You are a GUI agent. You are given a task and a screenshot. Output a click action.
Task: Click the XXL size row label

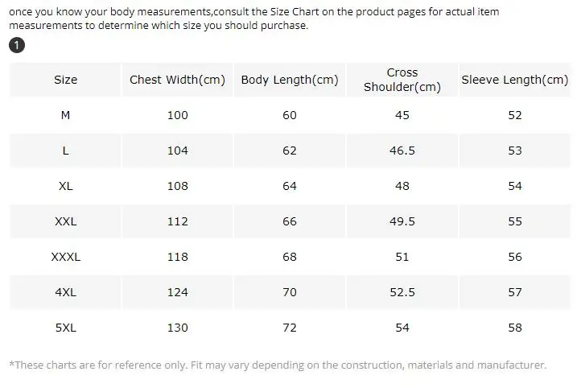65,221
